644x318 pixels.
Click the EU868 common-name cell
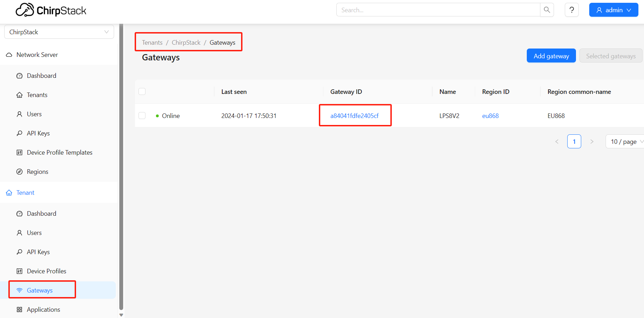tap(556, 116)
